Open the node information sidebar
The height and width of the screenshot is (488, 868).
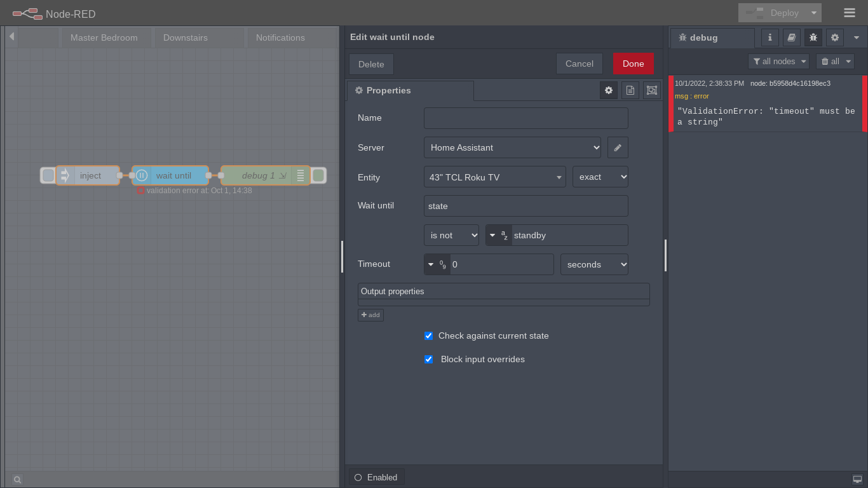click(770, 37)
